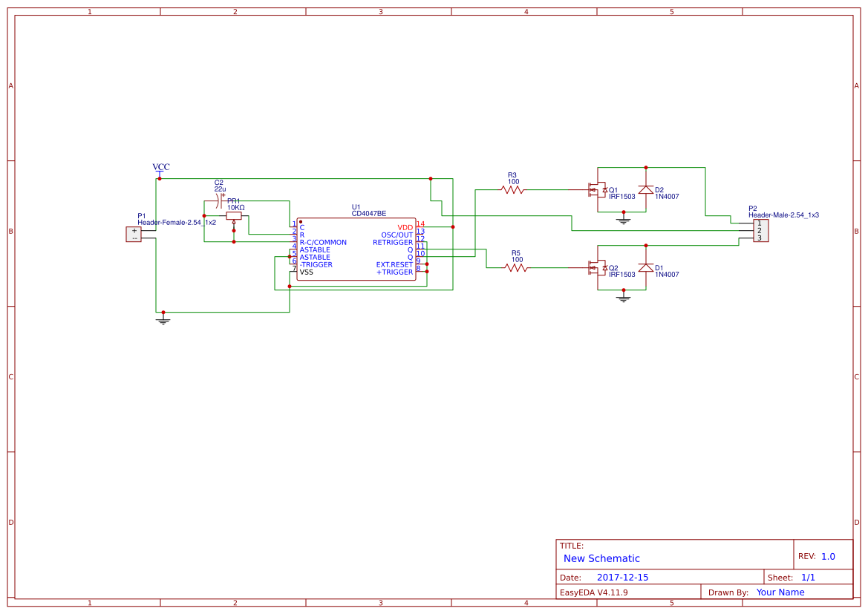Click the VDD pin 14 label on U1
The width and height of the screenshot is (868, 614).
tap(404, 227)
